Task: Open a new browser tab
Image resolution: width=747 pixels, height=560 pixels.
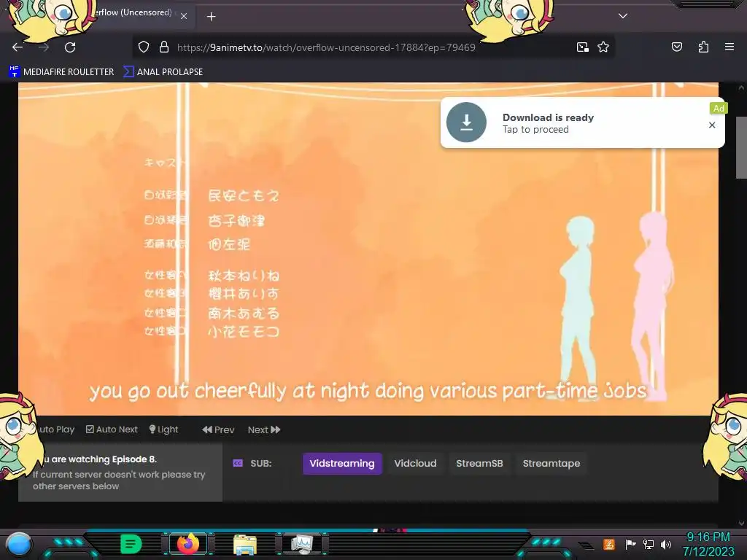Action: pos(211,17)
